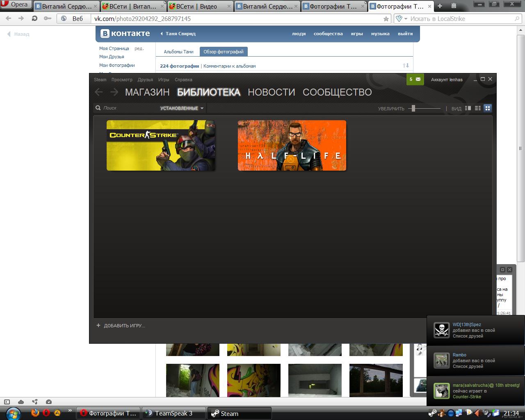Image resolution: width=525 pixels, height=420 pixels.
Task: Click Rambo avatar in notification
Action: pyautogui.click(x=442, y=361)
